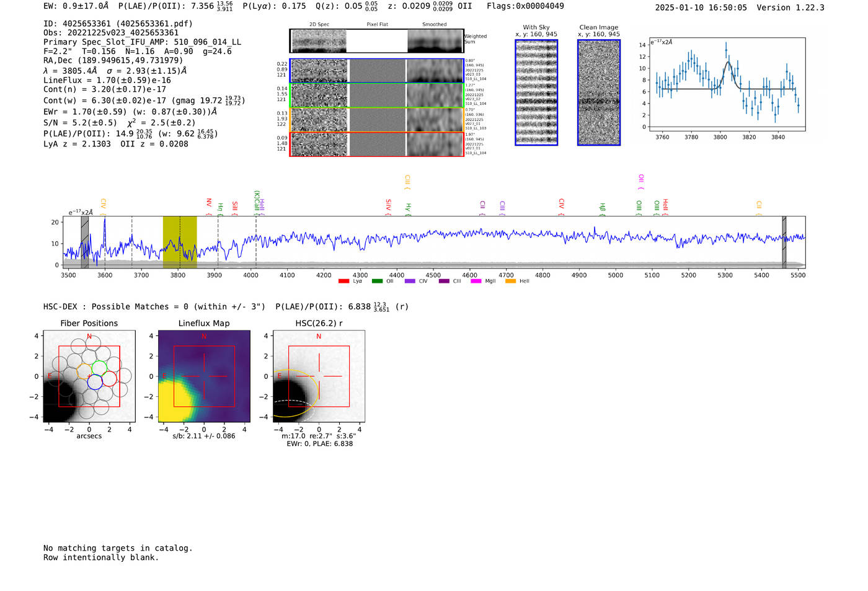The image size is (868, 591).
Task: Select the orange HeII legend swatch
Action: pos(510,282)
